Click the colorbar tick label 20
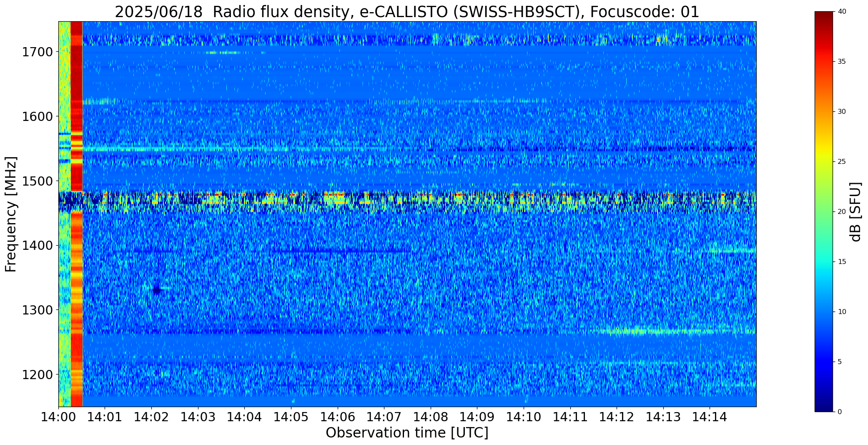 point(842,212)
